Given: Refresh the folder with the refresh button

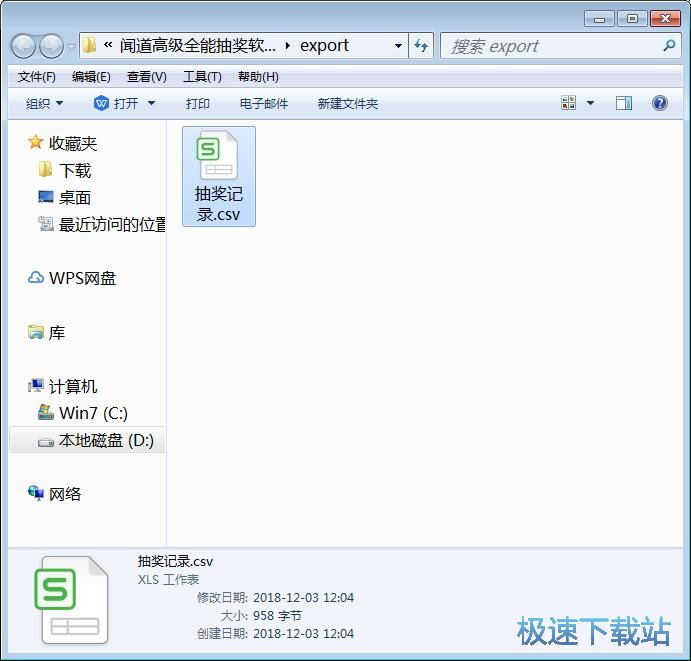Looking at the screenshot, I should coord(421,45).
